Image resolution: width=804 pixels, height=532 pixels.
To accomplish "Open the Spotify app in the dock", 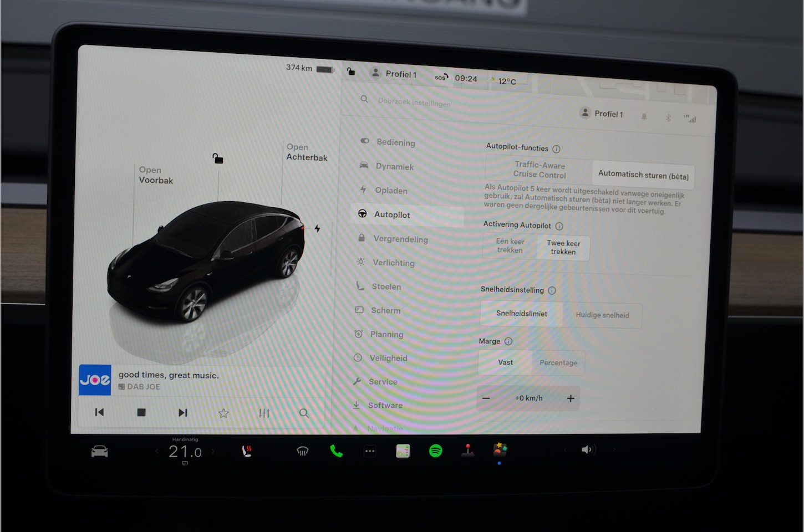I will [436, 451].
